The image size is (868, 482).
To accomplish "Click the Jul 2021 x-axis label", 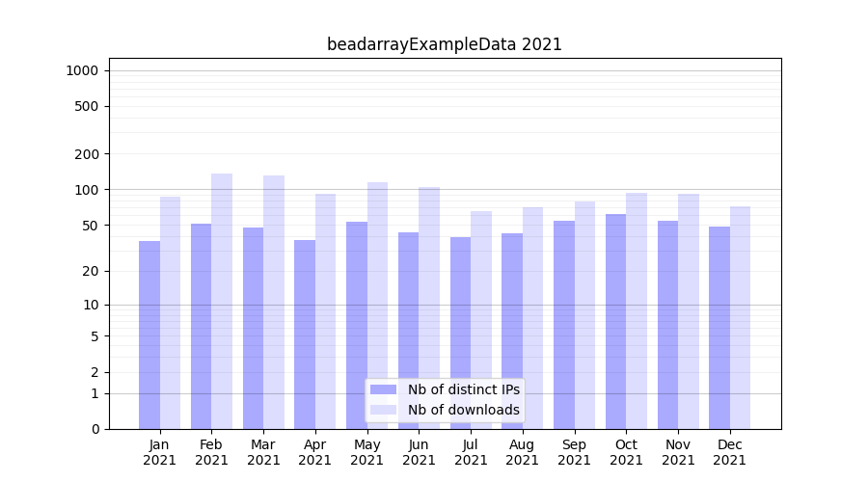I will tap(471, 452).
